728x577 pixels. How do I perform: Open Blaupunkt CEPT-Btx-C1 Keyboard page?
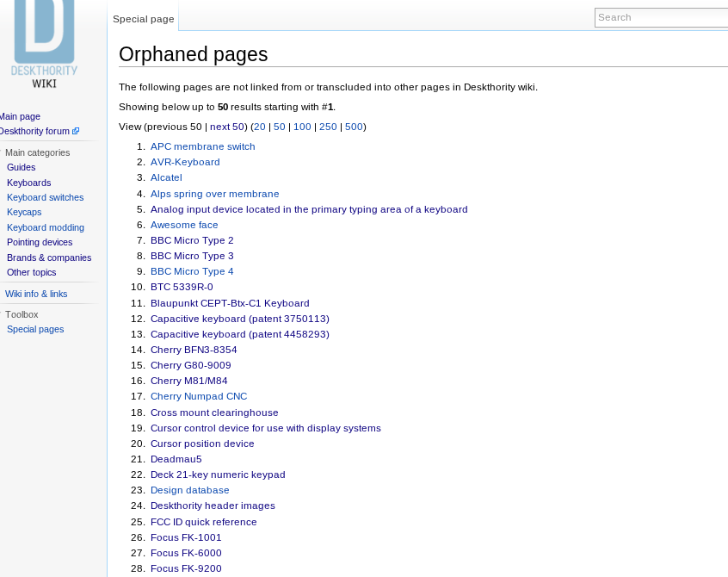[230, 303]
